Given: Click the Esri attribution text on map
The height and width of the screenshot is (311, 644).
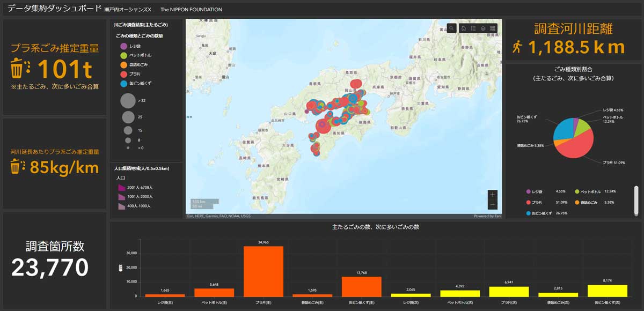Looking at the screenshot, I should click(218, 217).
